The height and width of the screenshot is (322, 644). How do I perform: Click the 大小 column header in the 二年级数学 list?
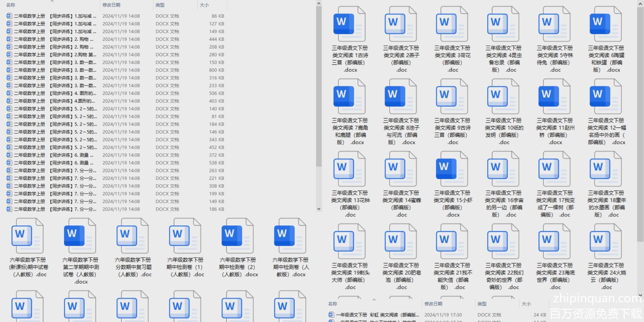point(204,5)
